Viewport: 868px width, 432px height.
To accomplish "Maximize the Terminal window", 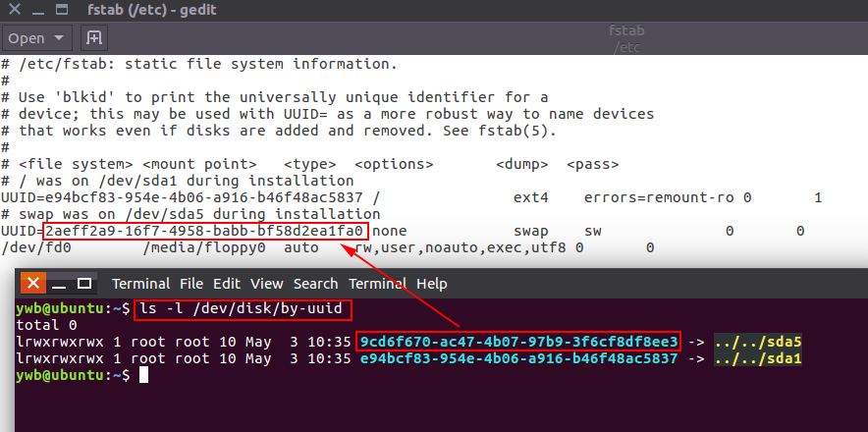I will click(84, 284).
